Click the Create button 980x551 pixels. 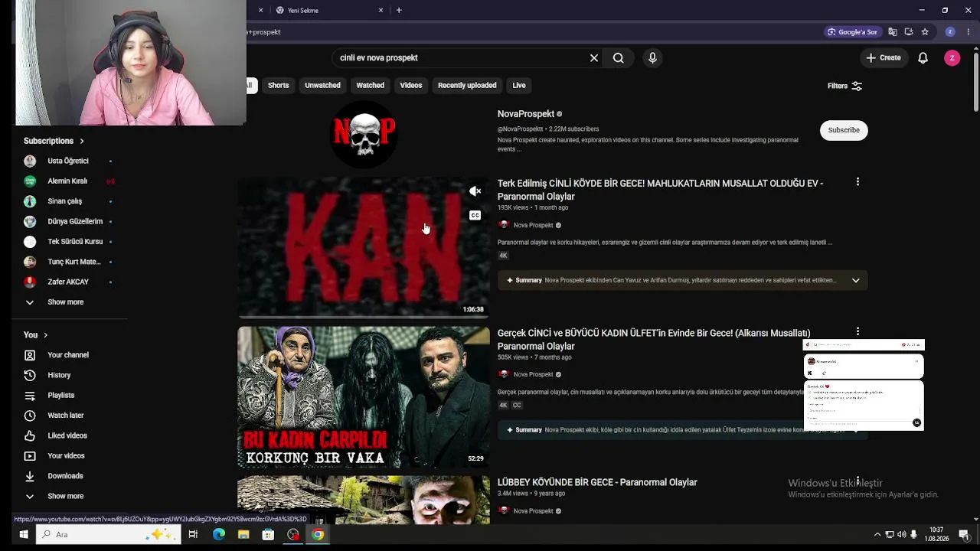(883, 57)
